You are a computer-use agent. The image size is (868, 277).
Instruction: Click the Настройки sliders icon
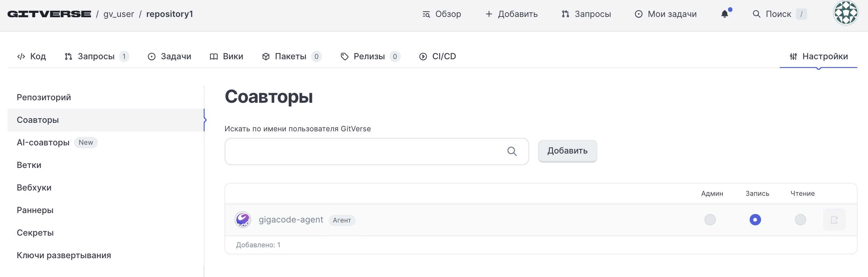794,56
